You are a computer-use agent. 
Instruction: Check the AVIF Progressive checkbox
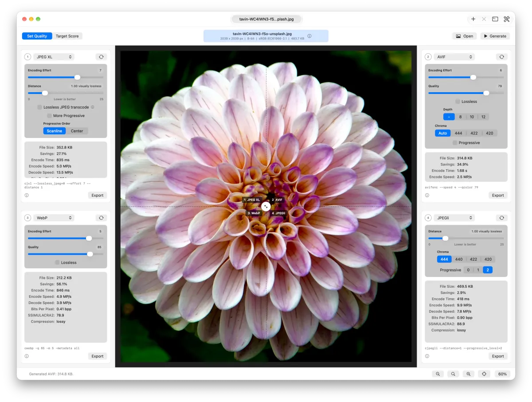(x=455, y=143)
